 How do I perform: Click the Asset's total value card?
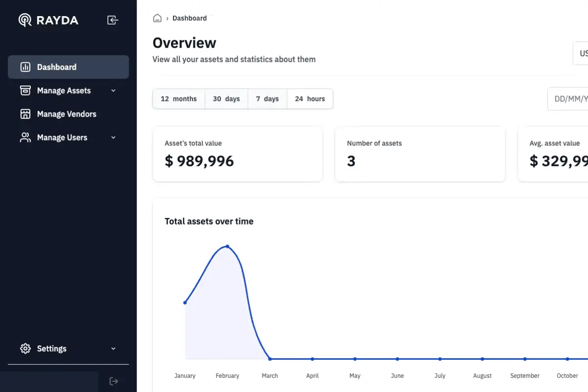click(x=238, y=154)
